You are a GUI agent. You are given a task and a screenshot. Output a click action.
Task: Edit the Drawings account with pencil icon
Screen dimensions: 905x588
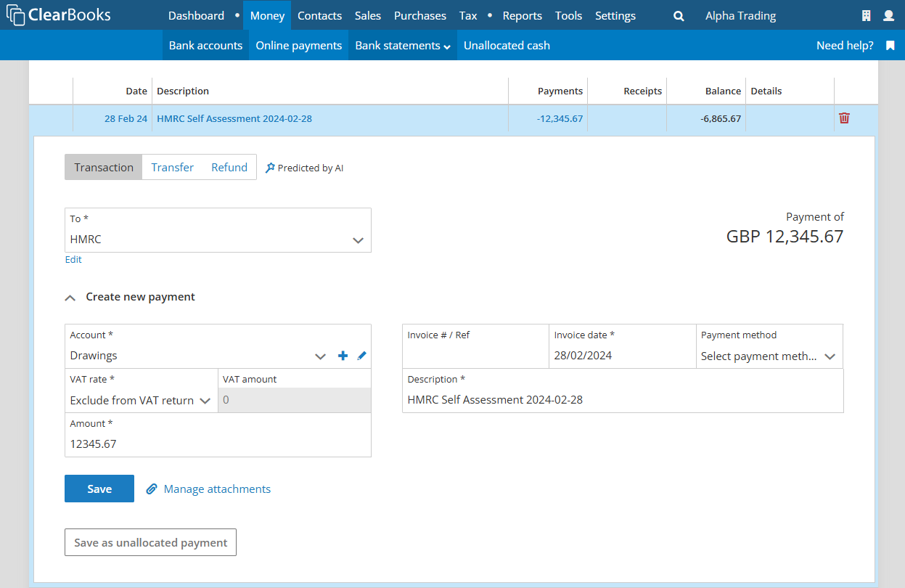point(362,356)
